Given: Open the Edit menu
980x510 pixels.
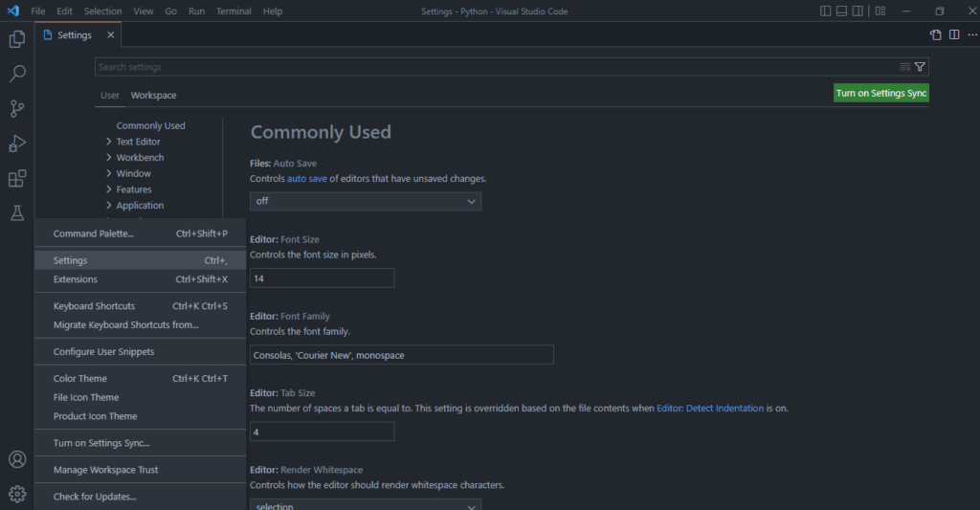Looking at the screenshot, I should pos(64,11).
